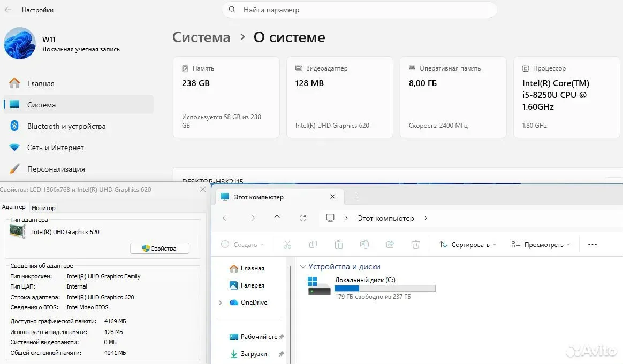Open the Просмотреть dropdown
623x364 pixels.
click(x=541, y=244)
